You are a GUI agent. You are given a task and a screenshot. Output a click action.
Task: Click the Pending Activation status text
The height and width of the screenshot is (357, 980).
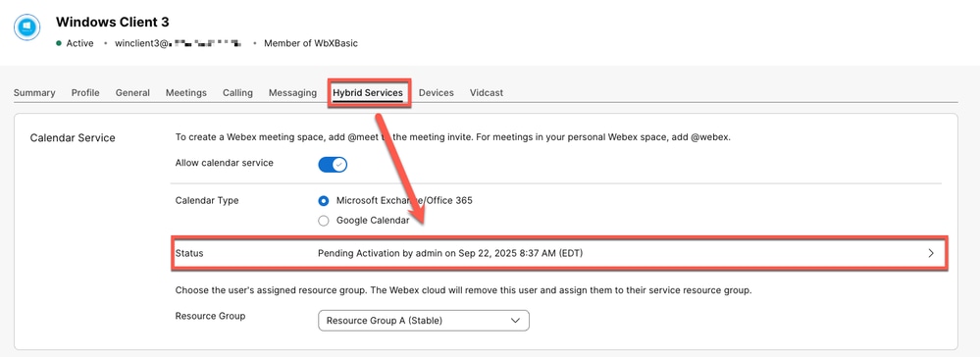450,253
